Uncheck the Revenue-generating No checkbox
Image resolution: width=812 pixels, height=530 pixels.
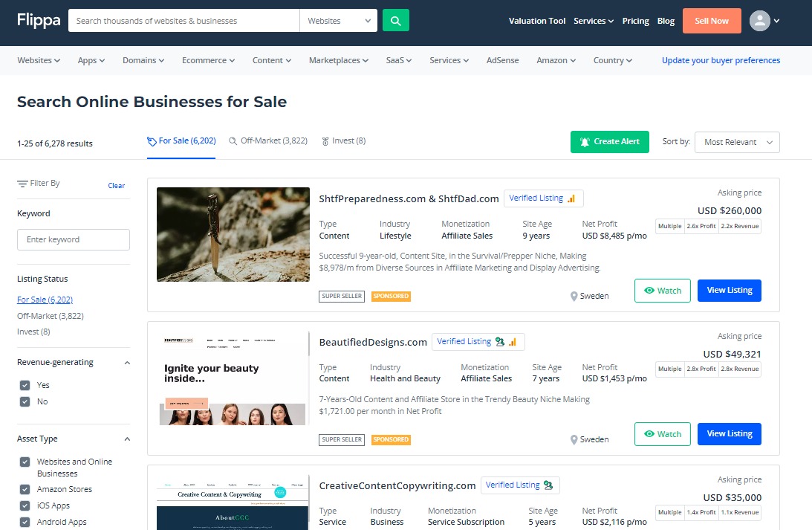[x=25, y=401]
